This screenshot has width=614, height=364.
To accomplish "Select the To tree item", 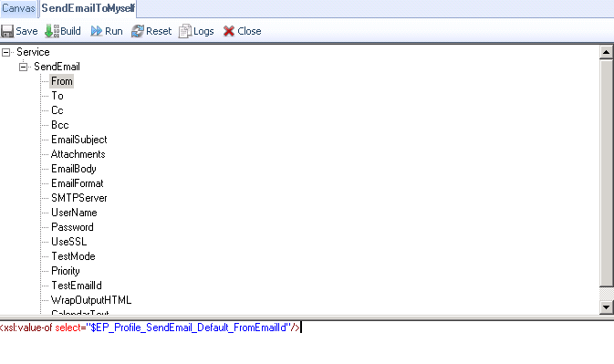I will (x=57, y=96).
